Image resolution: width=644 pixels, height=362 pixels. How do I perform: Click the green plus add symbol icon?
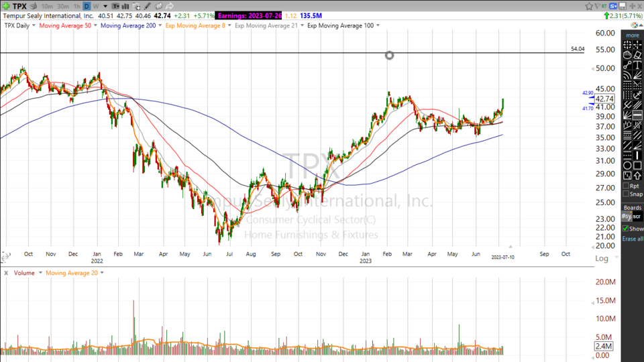[6, 6]
